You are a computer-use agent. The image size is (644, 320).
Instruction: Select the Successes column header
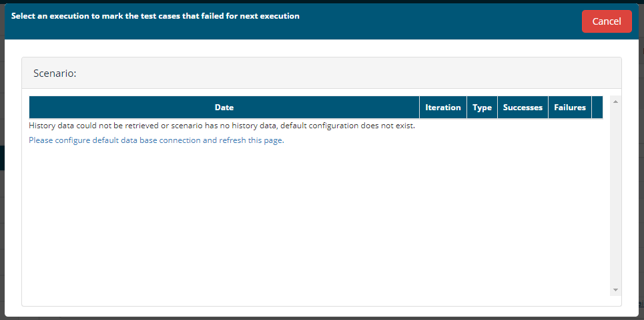pyautogui.click(x=523, y=108)
